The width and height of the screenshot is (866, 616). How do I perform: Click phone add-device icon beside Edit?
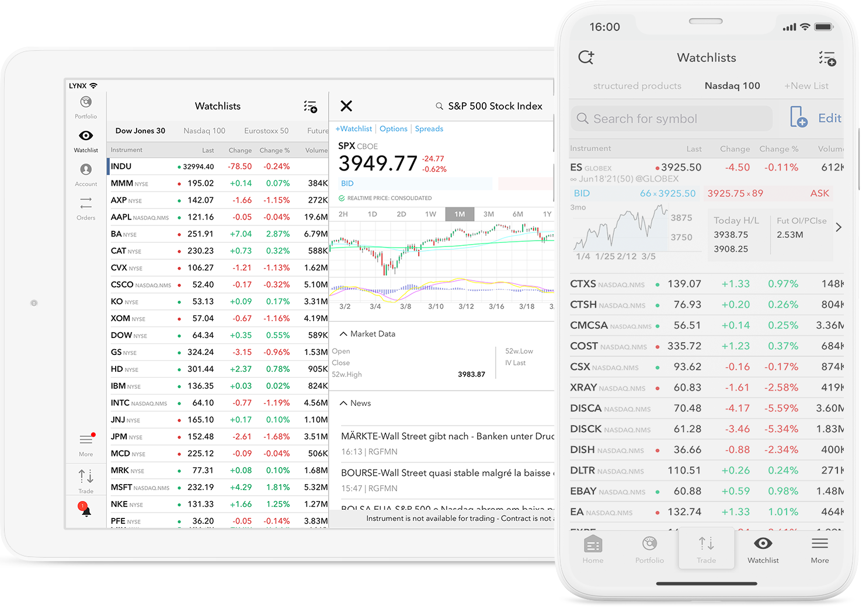tap(798, 117)
